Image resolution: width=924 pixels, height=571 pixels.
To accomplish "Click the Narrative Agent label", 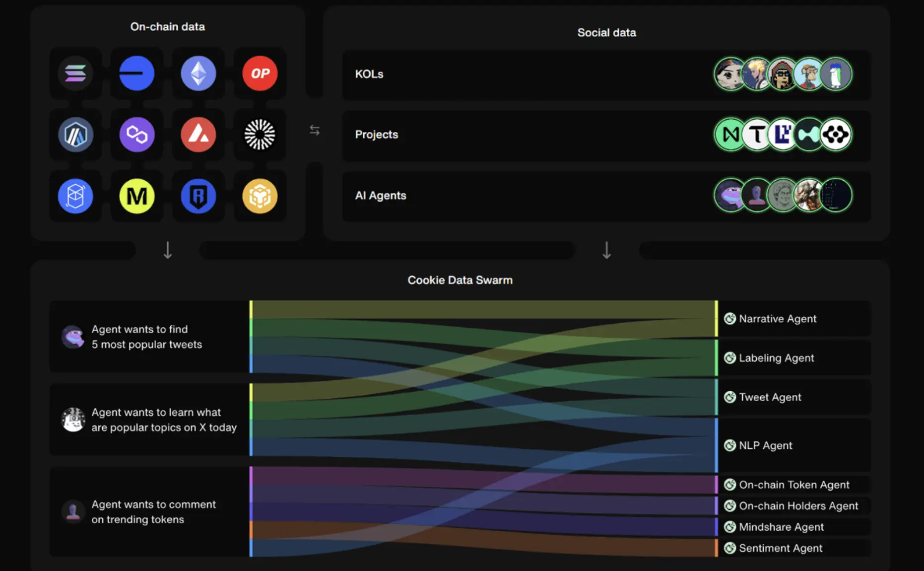I will coord(777,319).
